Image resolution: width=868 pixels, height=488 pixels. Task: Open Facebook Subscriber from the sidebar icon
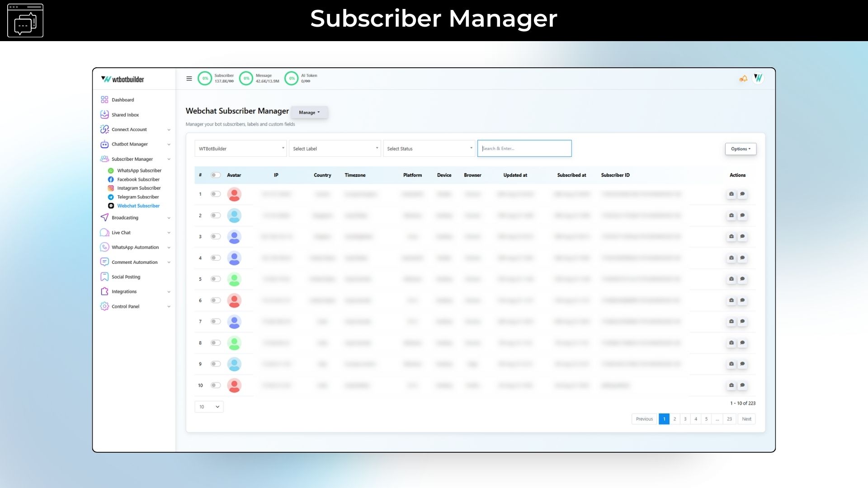tap(111, 179)
